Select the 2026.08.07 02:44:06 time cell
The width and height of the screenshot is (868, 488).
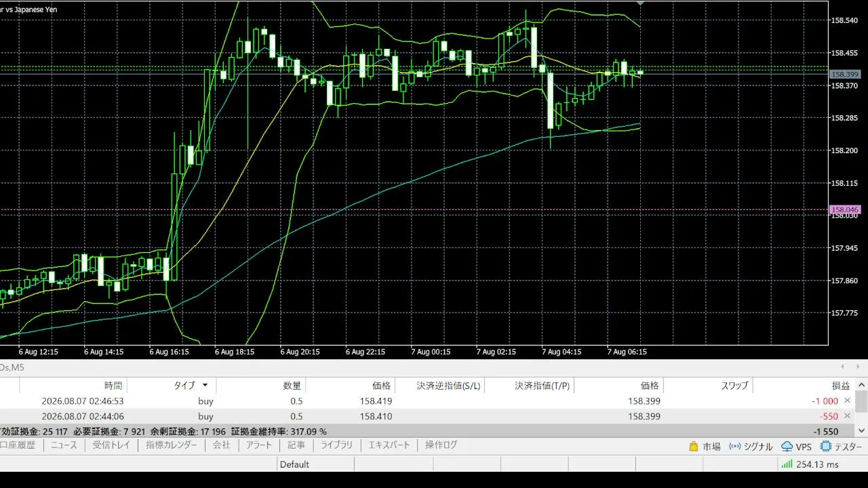point(83,416)
